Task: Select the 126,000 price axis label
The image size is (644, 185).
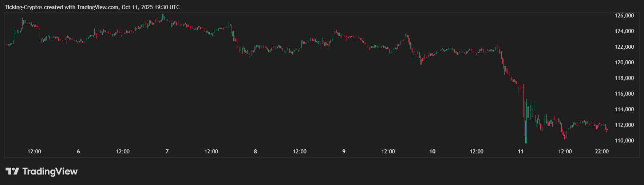Action: (624, 16)
